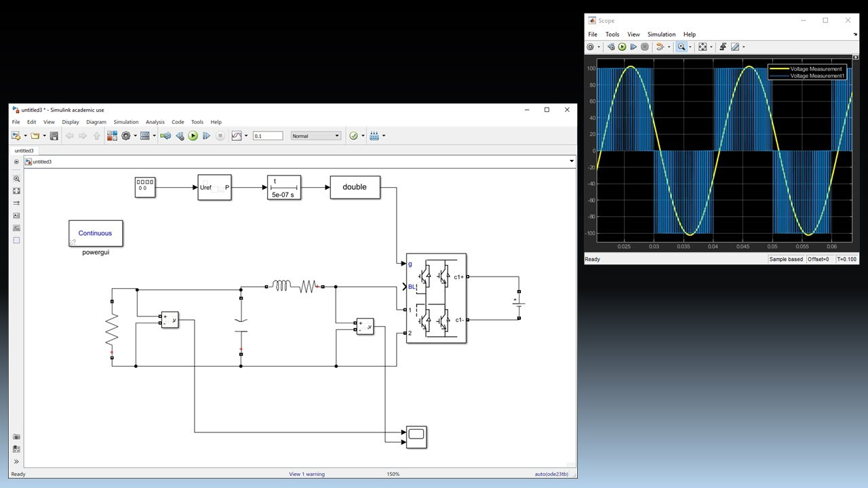Run the Simulink model with the green play button
The width and height of the screenshot is (868, 488).
click(193, 136)
